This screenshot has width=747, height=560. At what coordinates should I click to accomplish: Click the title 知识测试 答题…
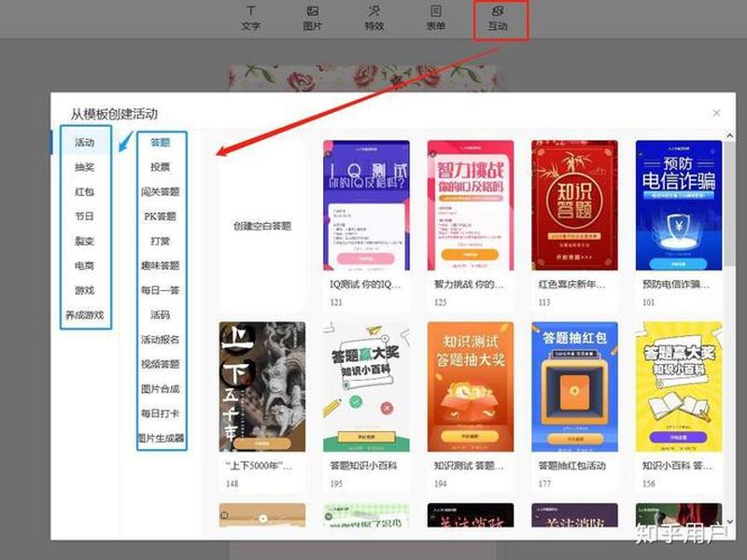click(x=469, y=466)
